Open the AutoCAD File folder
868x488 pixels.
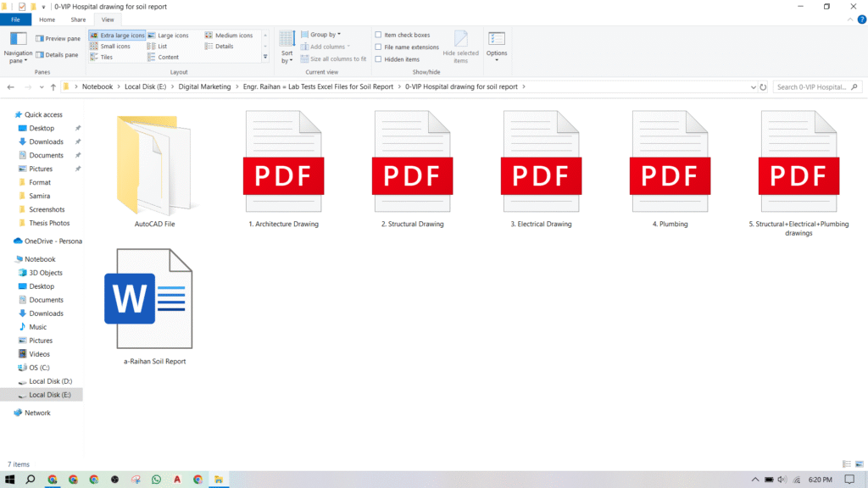coord(154,169)
